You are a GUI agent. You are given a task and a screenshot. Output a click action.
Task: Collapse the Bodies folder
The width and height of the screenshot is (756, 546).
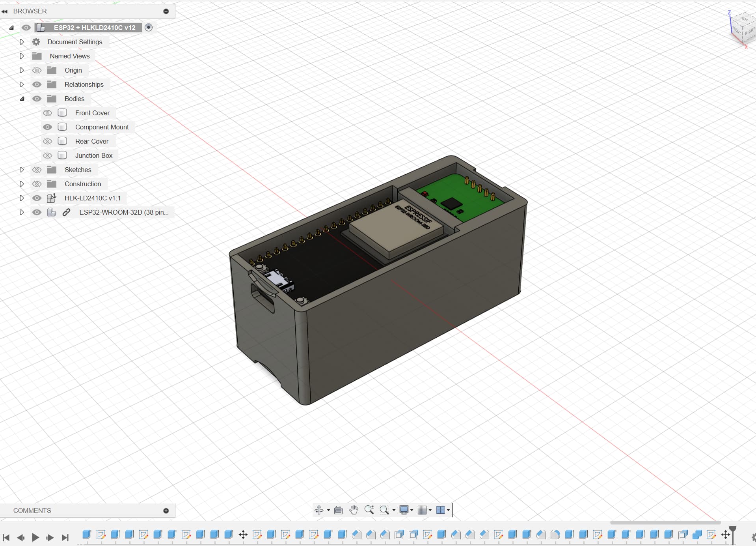[22, 99]
